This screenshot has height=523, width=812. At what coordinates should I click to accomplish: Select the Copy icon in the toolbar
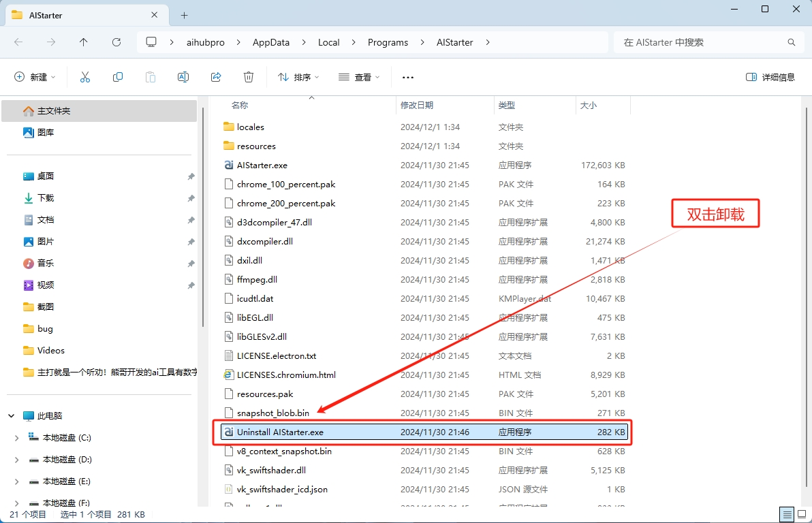117,76
